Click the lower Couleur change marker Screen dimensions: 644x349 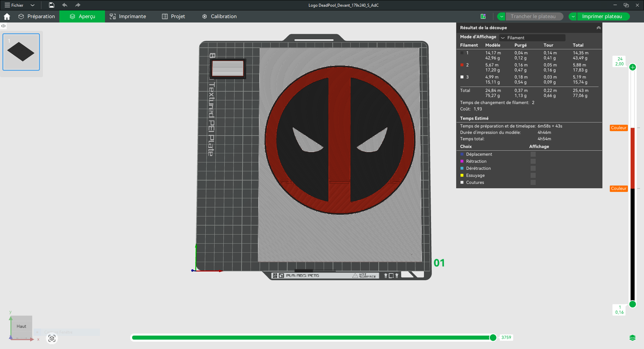619,189
